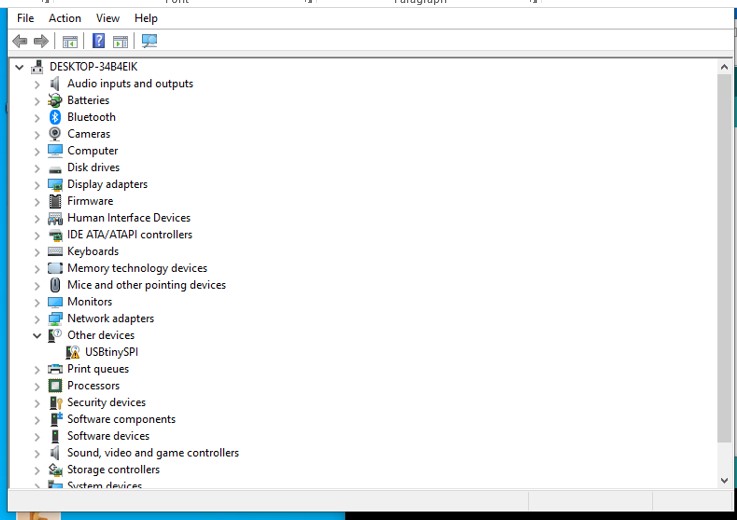Select the Monitors label
Viewport: 737px width, 520px height.
coord(90,301)
